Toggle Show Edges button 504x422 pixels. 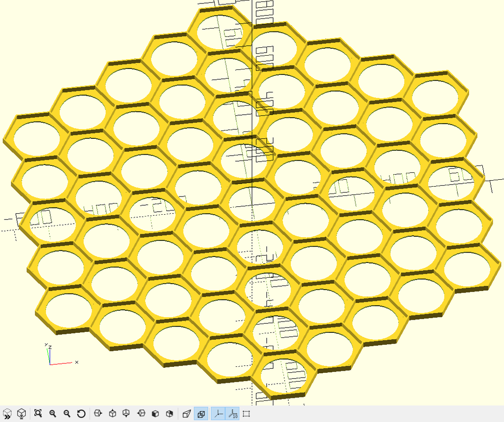246,413
